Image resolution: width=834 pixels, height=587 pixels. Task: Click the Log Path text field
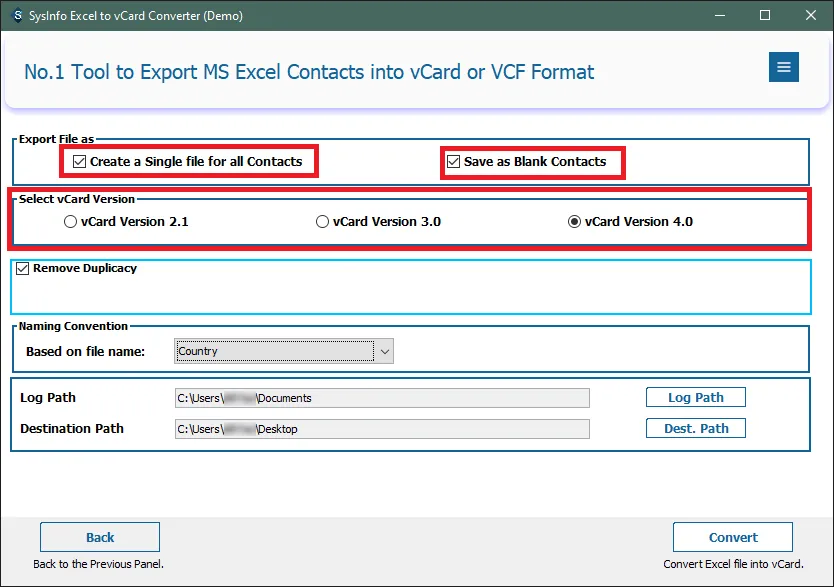(x=382, y=398)
